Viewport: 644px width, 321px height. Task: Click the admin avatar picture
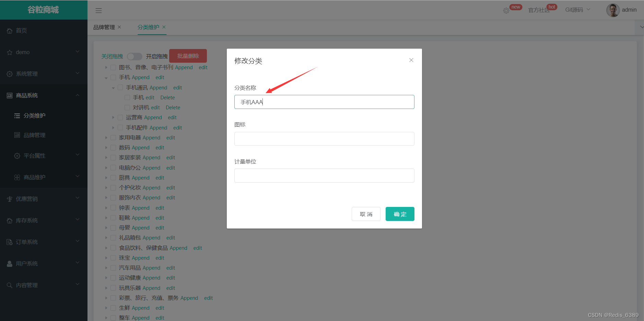tap(613, 10)
